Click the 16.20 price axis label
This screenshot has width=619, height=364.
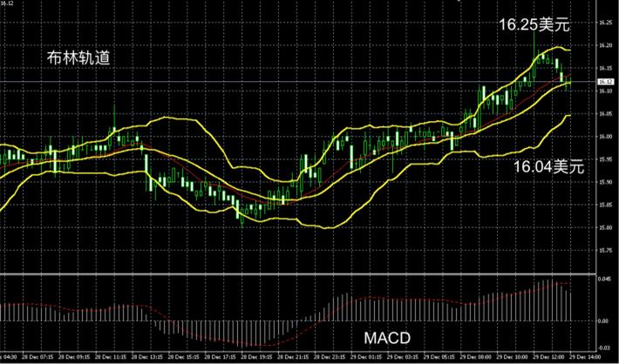606,44
